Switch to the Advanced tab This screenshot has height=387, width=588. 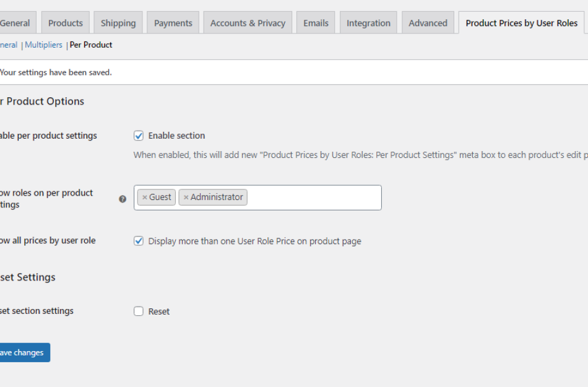click(428, 22)
